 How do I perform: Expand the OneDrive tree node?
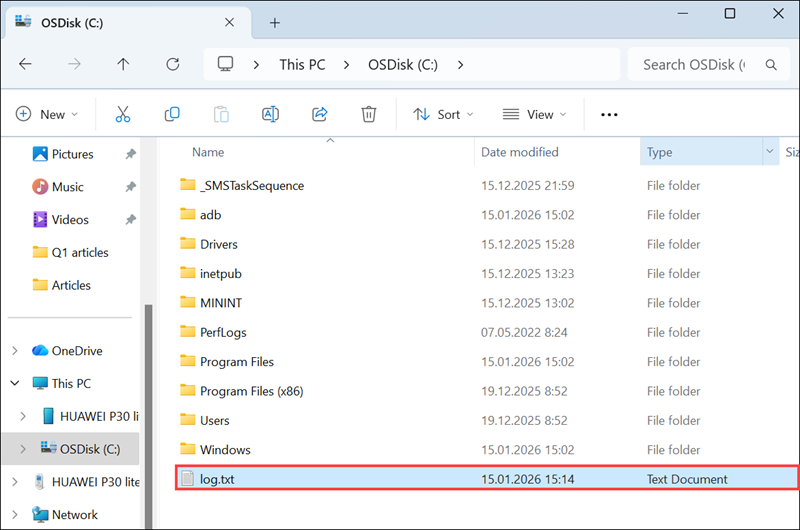tap(15, 350)
